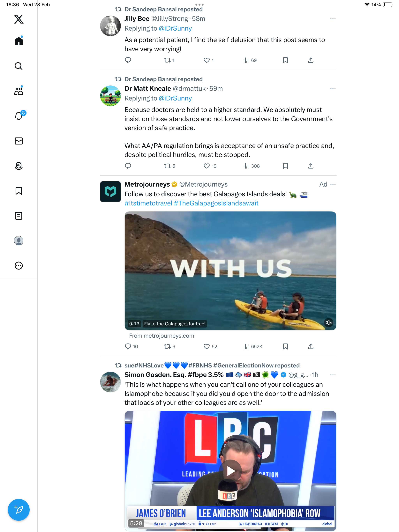Like Dr Matt Kneale's reply
Viewport: 399px width, 532px height.
click(207, 166)
